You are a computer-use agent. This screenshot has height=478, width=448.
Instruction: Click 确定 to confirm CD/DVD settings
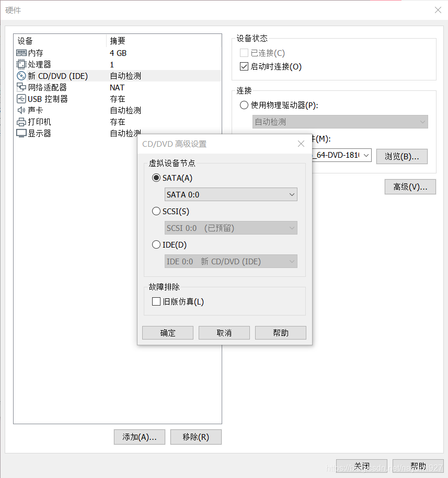(167, 333)
